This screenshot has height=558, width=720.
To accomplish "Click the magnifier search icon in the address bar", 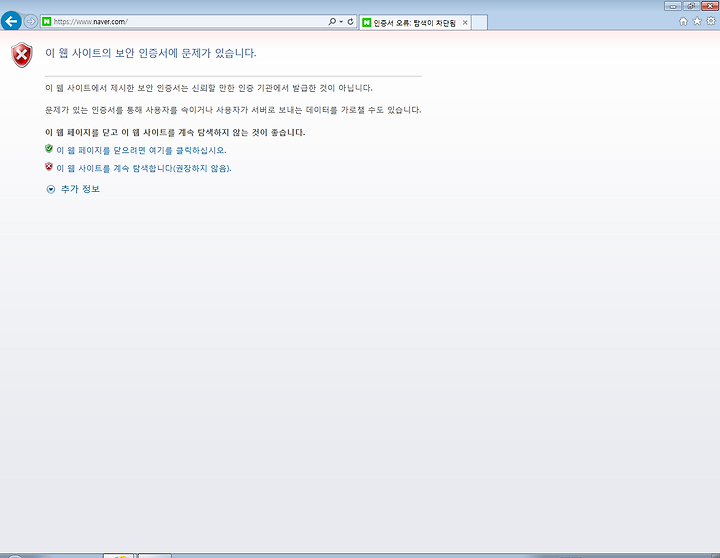I will (332, 22).
